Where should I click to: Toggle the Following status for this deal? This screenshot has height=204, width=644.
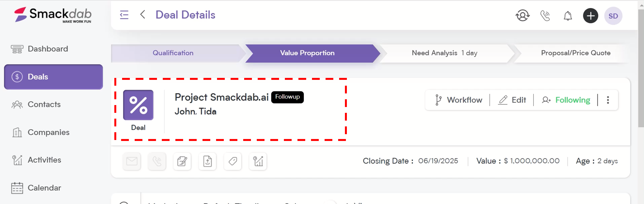click(x=566, y=100)
